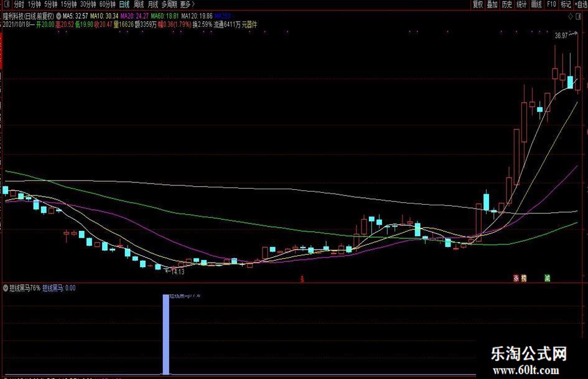Click the 量16626 volume value
Viewport: 588px width, 379px height.
point(124,25)
